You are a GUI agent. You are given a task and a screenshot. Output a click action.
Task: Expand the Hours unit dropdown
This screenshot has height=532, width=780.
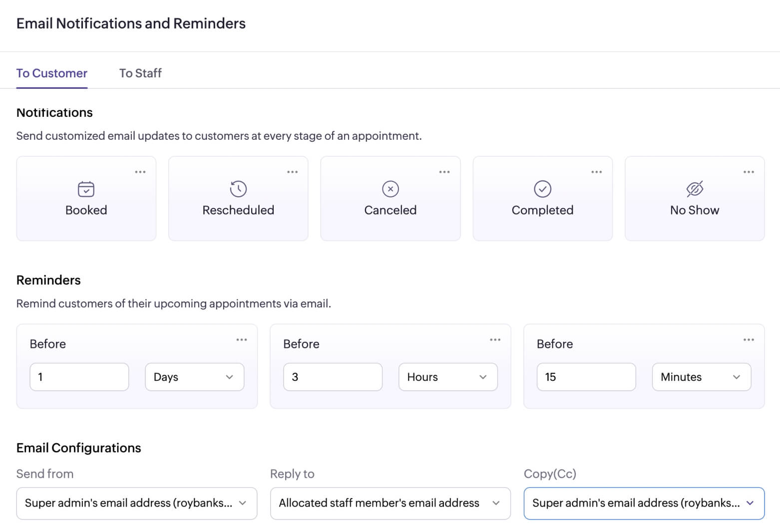tap(447, 377)
